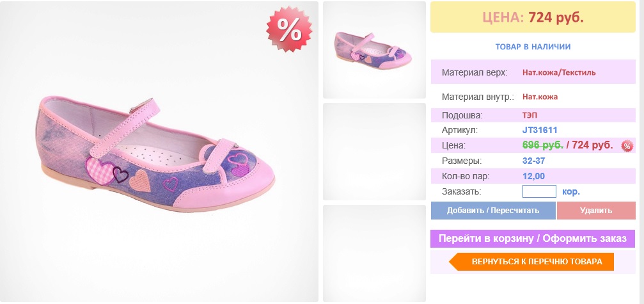
Task: Click the size range 32-37 value
Action: [533, 161]
